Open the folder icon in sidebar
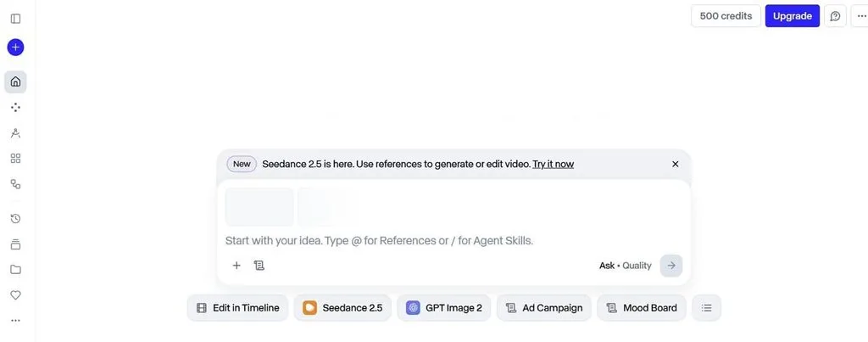 (x=15, y=269)
